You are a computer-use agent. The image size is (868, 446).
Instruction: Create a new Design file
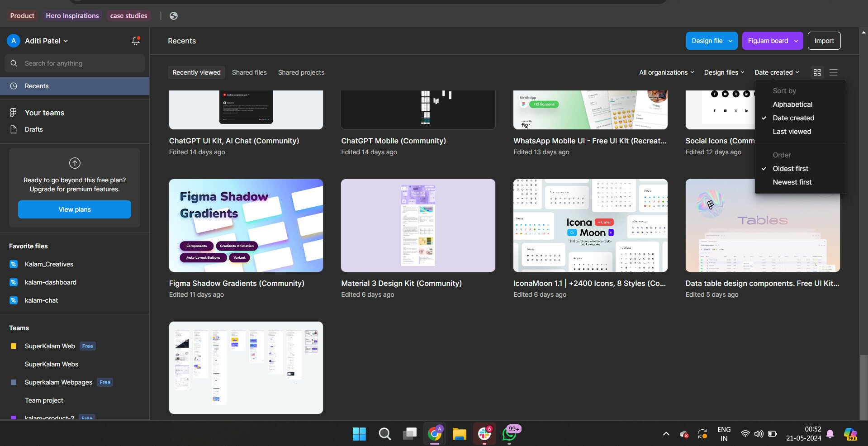pyautogui.click(x=707, y=41)
